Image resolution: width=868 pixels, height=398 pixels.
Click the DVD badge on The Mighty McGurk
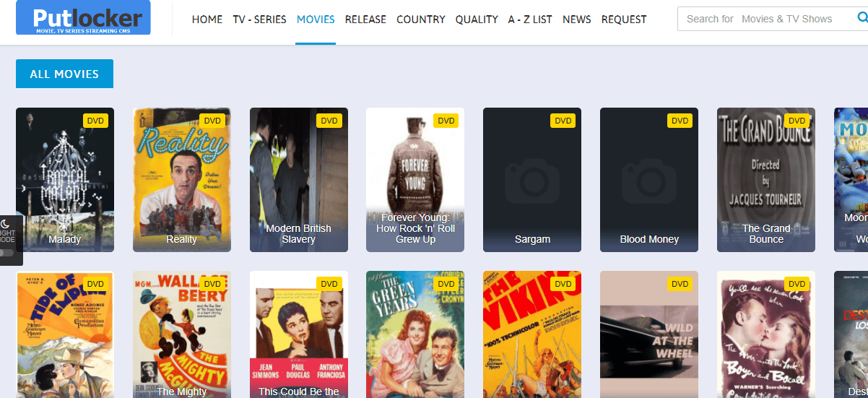[212, 284]
